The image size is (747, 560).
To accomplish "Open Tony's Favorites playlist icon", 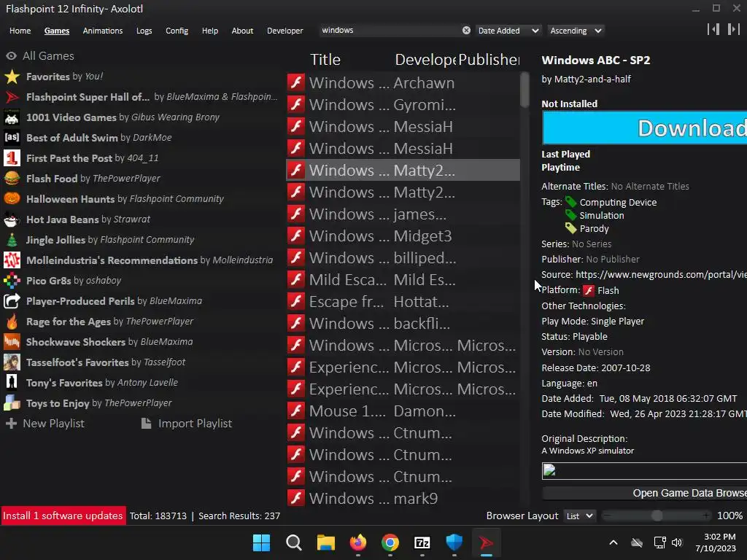I will pyautogui.click(x=12, y=383).
